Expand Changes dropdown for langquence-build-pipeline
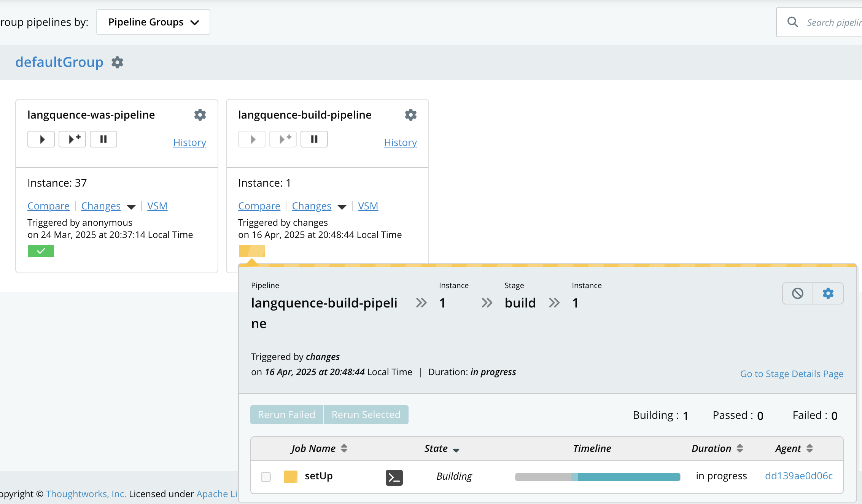Viewport: 862px width, 504px height. pos(342,207)
